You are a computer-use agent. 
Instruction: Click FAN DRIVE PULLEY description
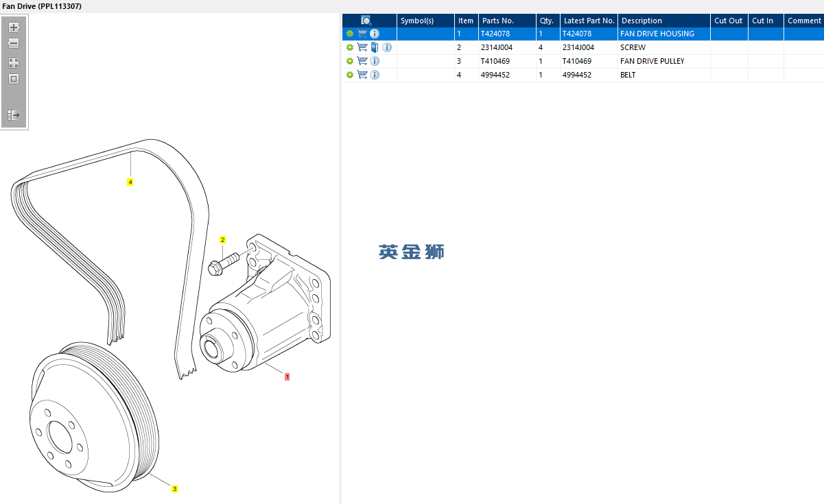pos(664,61)
